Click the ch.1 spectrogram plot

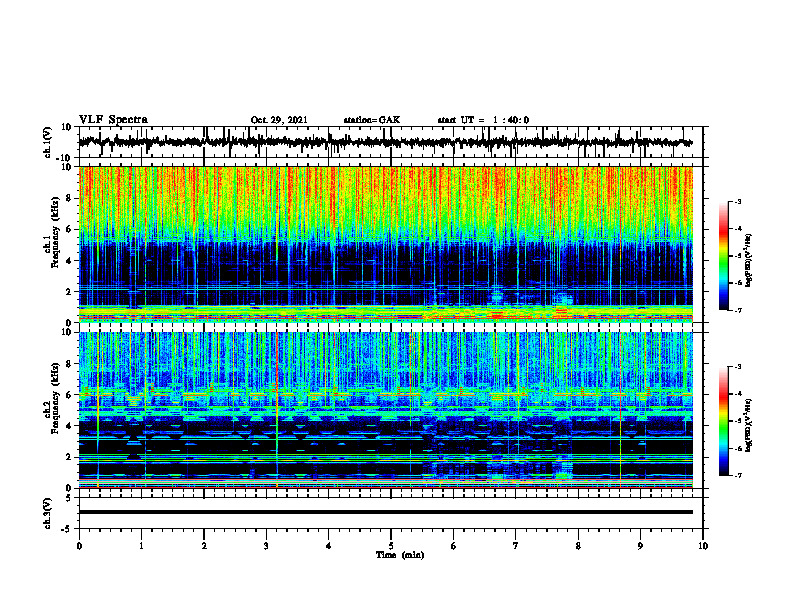pos(386,244)
